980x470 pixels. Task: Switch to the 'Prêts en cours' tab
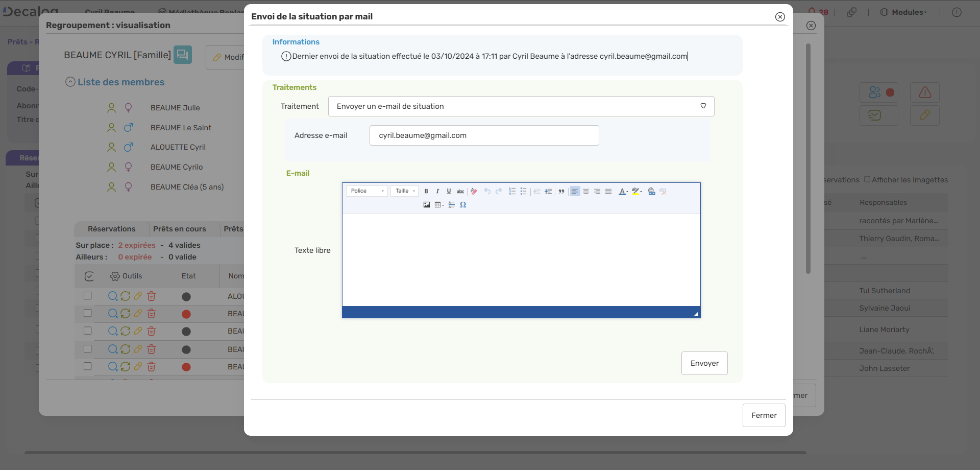[179, 229]
